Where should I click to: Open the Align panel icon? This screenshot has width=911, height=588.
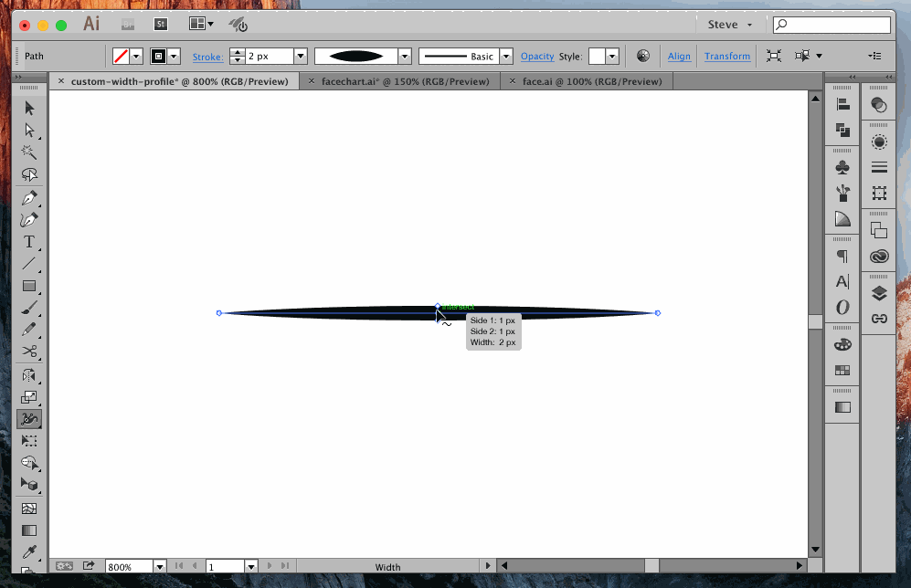pos(842,104)
